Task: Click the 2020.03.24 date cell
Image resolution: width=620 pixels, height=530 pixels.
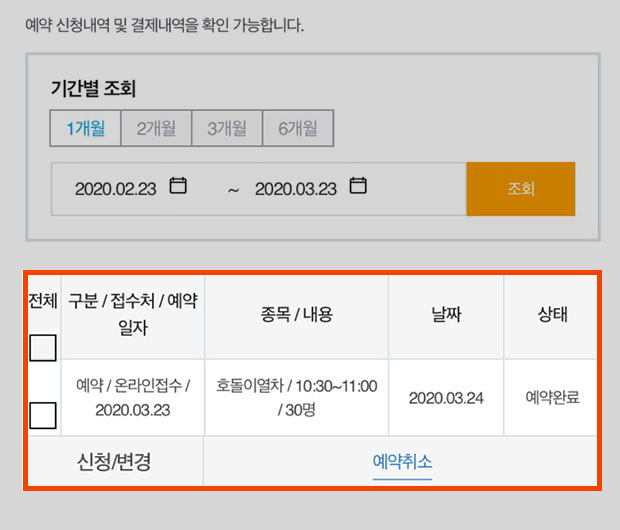Action: click(x=445, y=397)
